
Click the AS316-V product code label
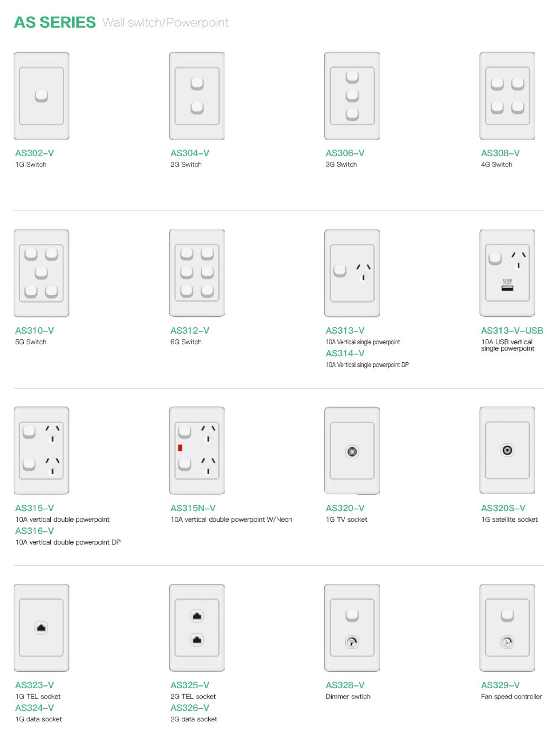(x=34, y=531)
